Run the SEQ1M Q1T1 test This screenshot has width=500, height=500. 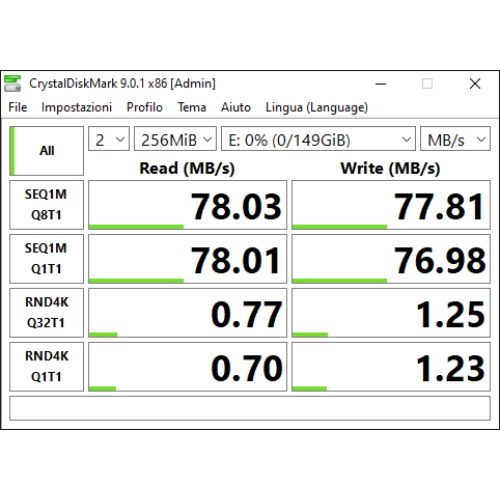pos(46,259)
